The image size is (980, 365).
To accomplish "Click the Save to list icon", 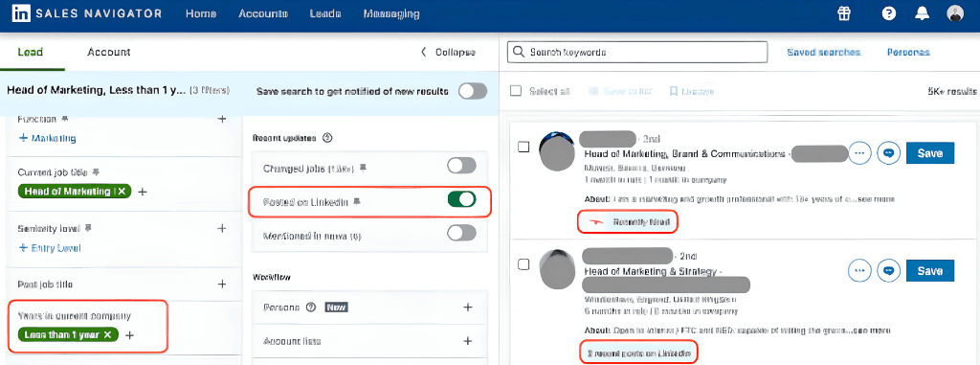I will coord(593,91).
